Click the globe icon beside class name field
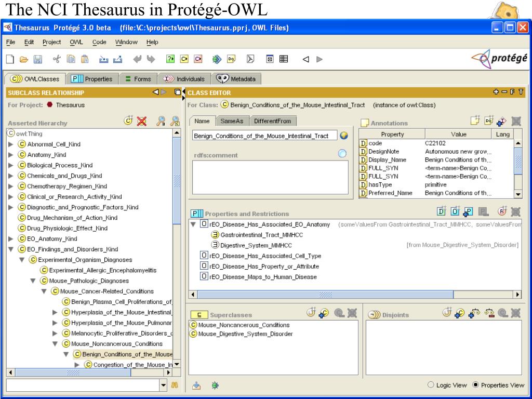The image size is (532, 399). (344, 136)
